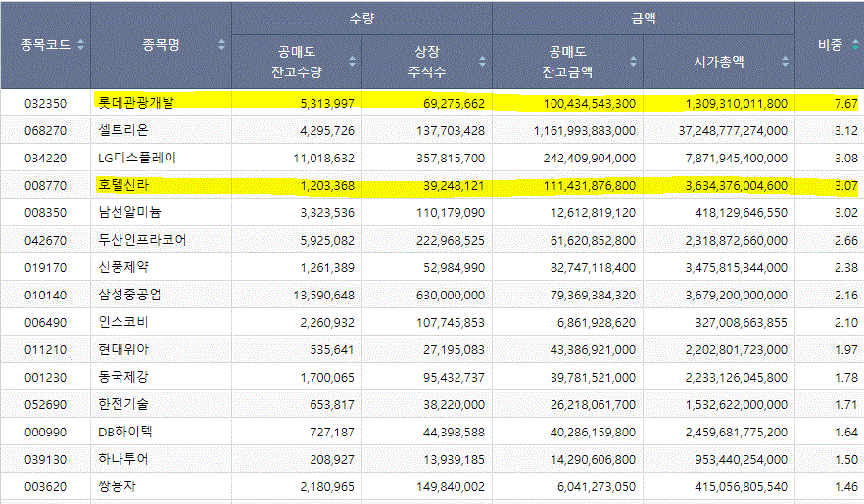The height and width of the screenshot is (504, 864).
Task: Click stock code 003620
Action: pyautogui.click(x=45, y=487)
